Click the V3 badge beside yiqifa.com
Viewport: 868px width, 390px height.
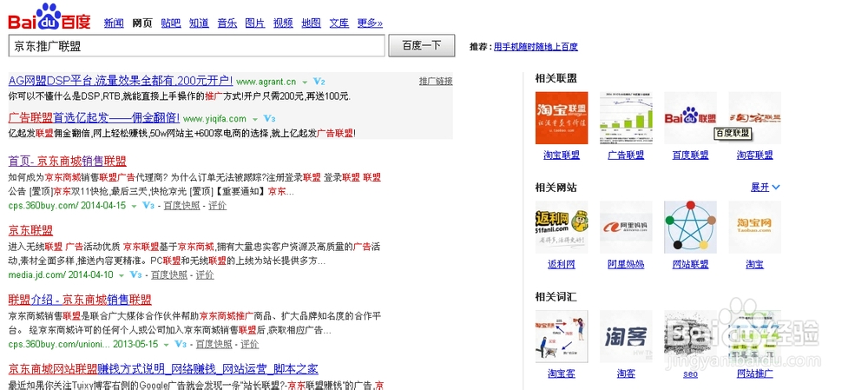(269, 118)
